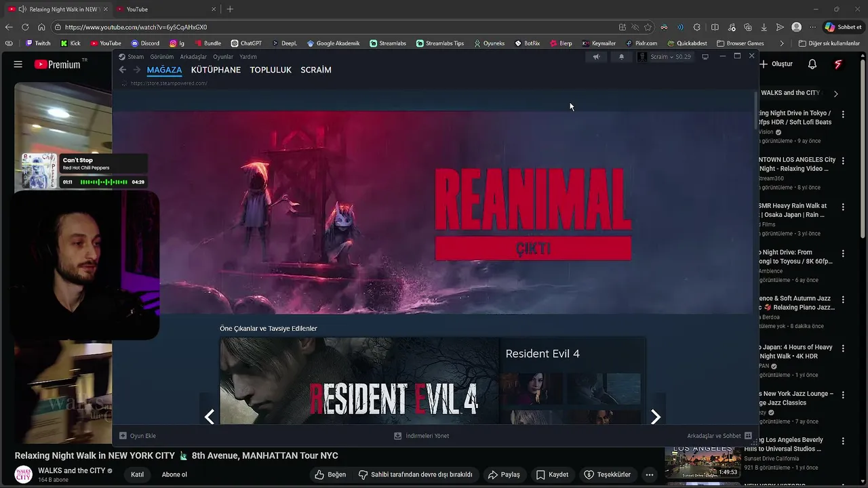Open browser settings and more ellipsis
This screenshot has height=488, width=868.
813,27
